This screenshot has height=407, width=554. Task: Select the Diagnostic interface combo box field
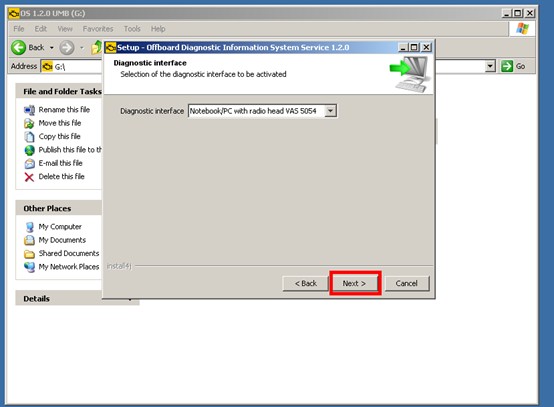click(x=262, y=111)
